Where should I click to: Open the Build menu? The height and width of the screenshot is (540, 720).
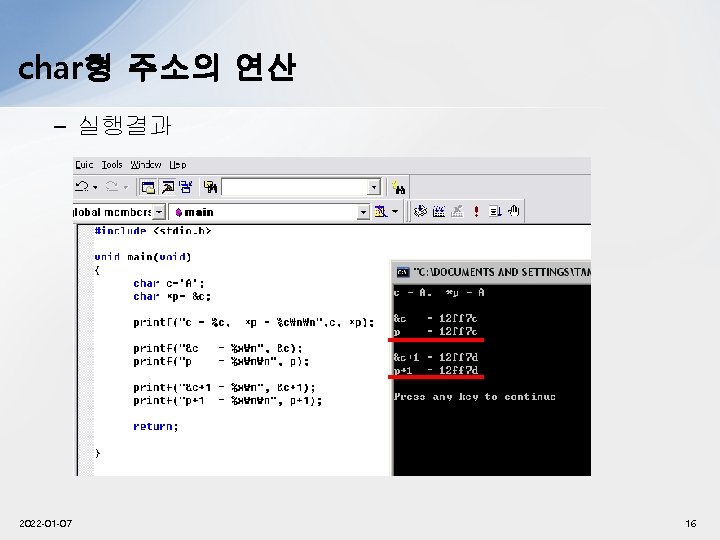click(x=84, y=165)
